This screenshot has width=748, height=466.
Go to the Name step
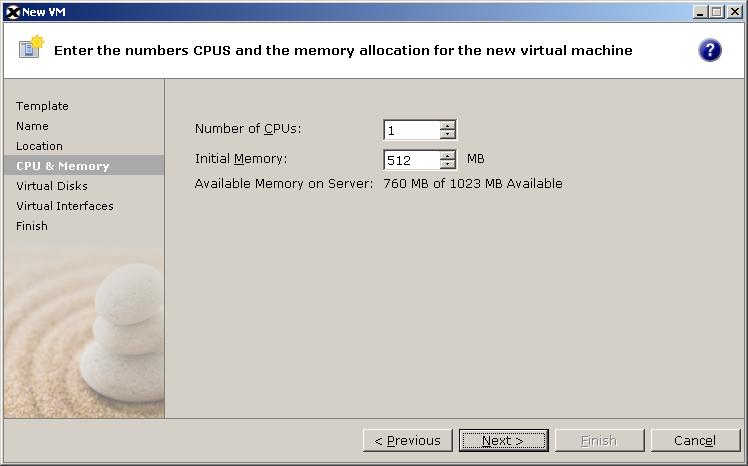[32, 126]
